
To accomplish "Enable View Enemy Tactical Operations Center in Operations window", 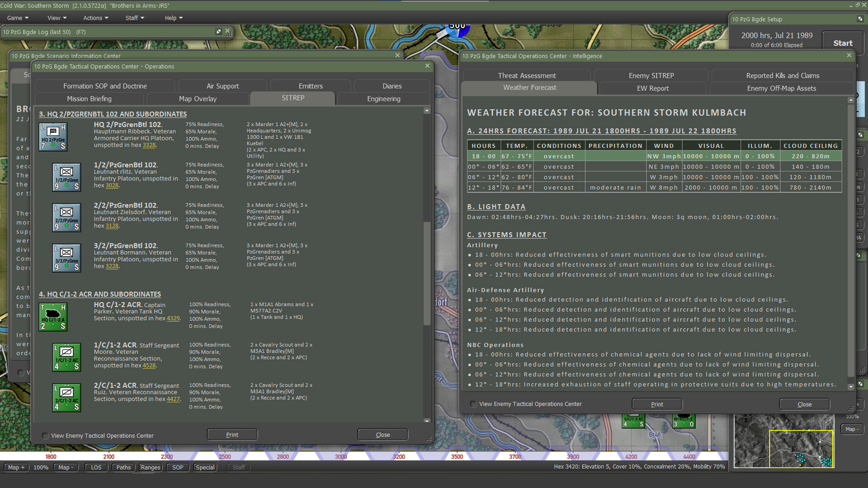I will [x=45, y=436].
